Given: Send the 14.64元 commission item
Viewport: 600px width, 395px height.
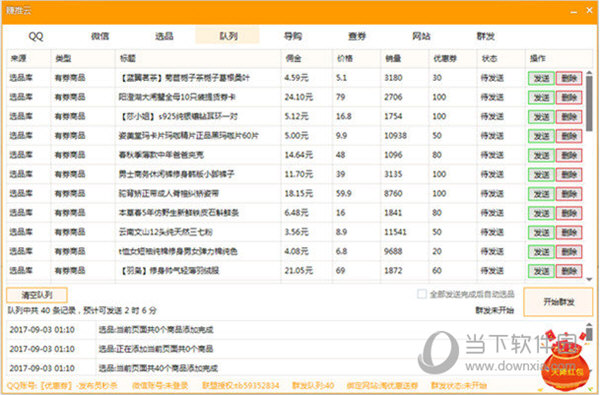Looking at the screenshot, I should point(541,155).
